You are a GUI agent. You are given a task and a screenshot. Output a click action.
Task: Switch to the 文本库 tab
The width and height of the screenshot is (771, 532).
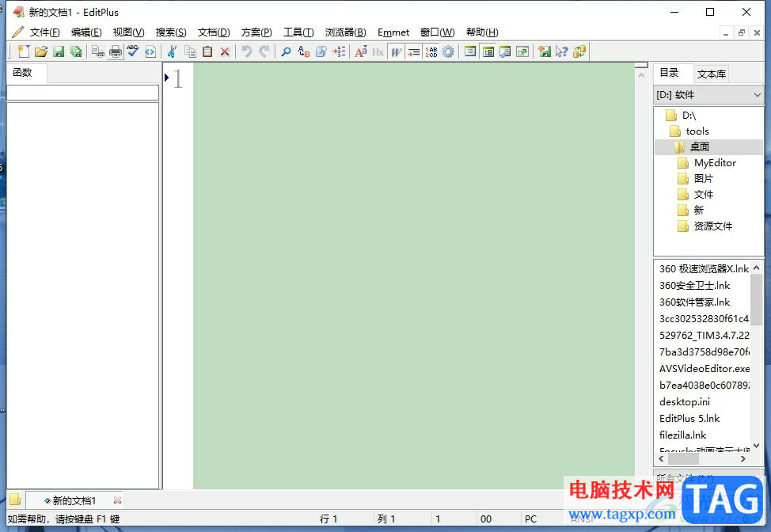coord(711,74)
